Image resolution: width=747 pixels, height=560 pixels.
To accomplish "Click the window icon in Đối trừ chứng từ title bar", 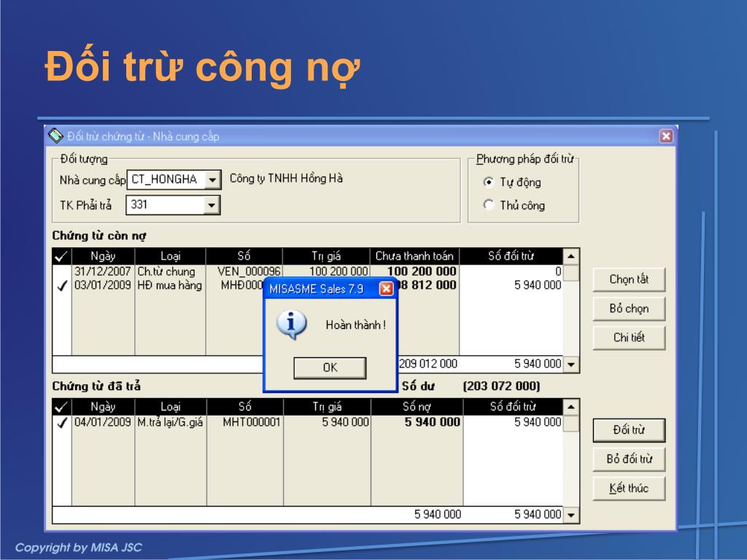I will pos(55,136).
